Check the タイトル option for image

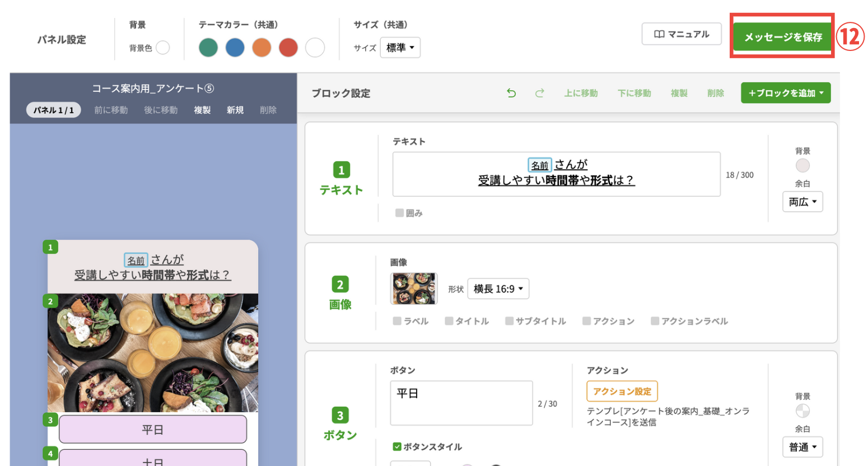[x=449, y=321]
